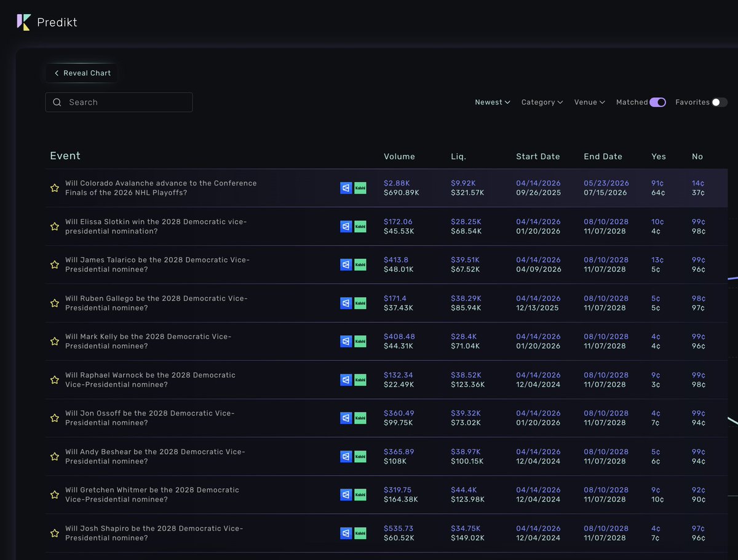Click the $149.02K liquidity value

point(467,538)
